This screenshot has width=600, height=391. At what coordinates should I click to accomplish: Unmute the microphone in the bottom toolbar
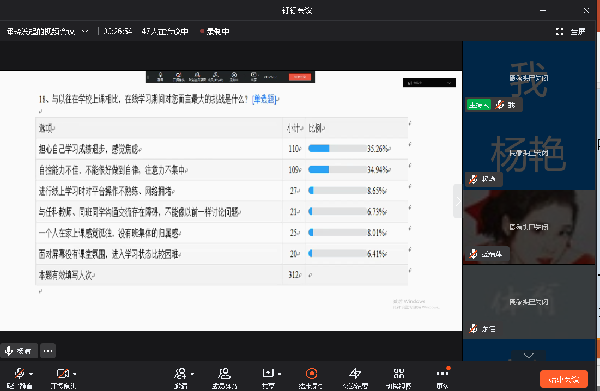tap(19, 373)
